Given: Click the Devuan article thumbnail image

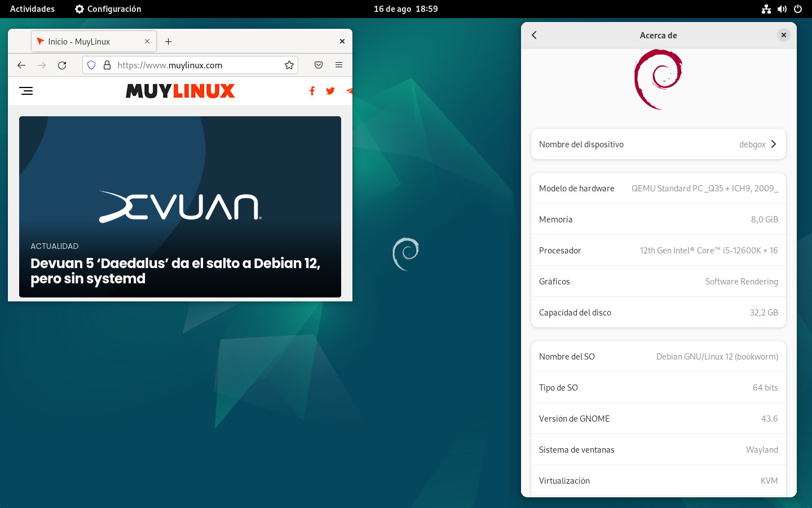Looking at the screenshot, I should pyautogui.click(x=180, y=207).
